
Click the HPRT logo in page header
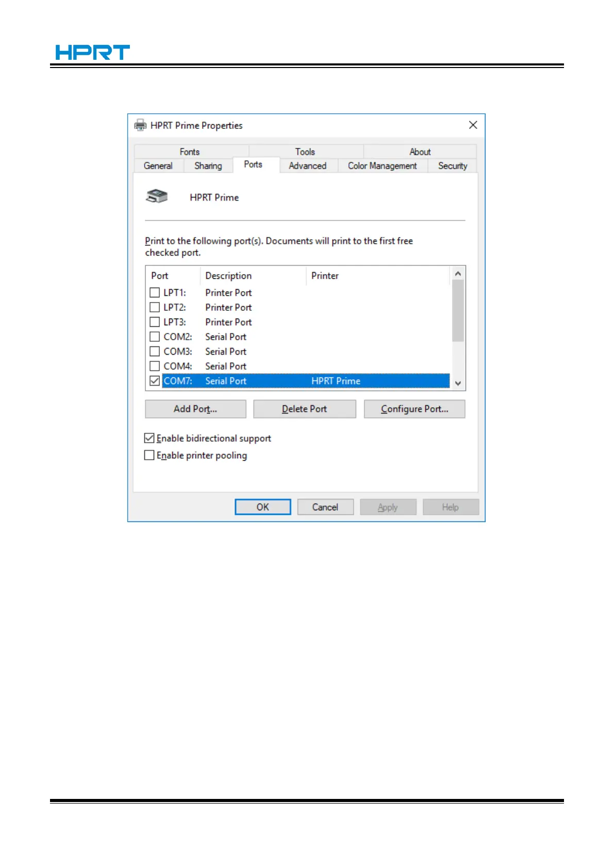(92, 52)
